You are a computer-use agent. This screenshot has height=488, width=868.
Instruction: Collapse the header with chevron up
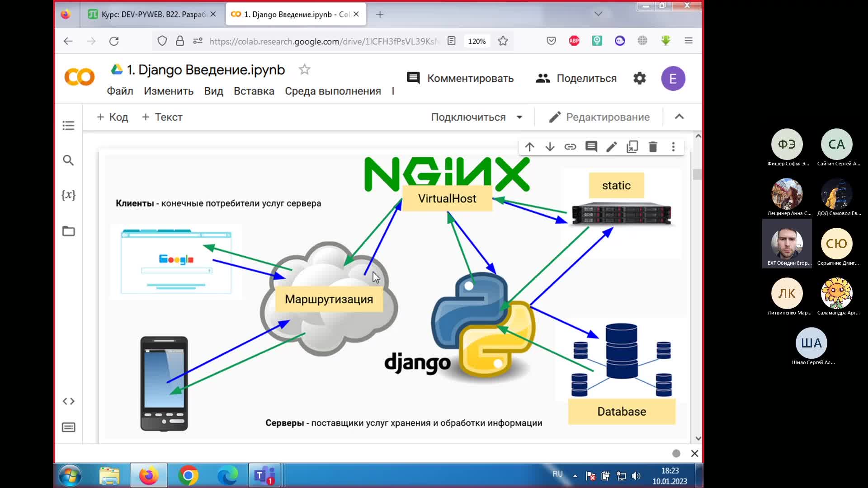click(x=679, y=117)
